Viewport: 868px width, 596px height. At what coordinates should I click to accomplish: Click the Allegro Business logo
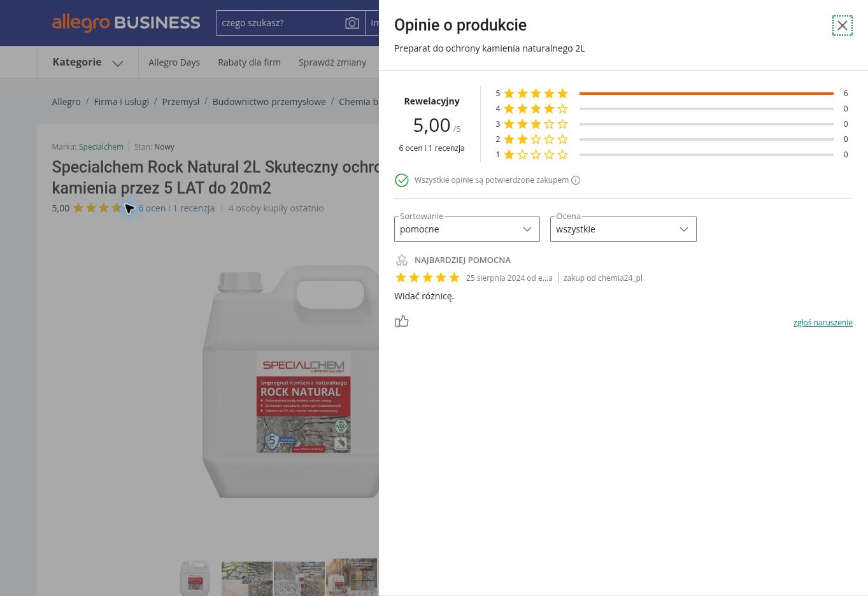(126, 23)
